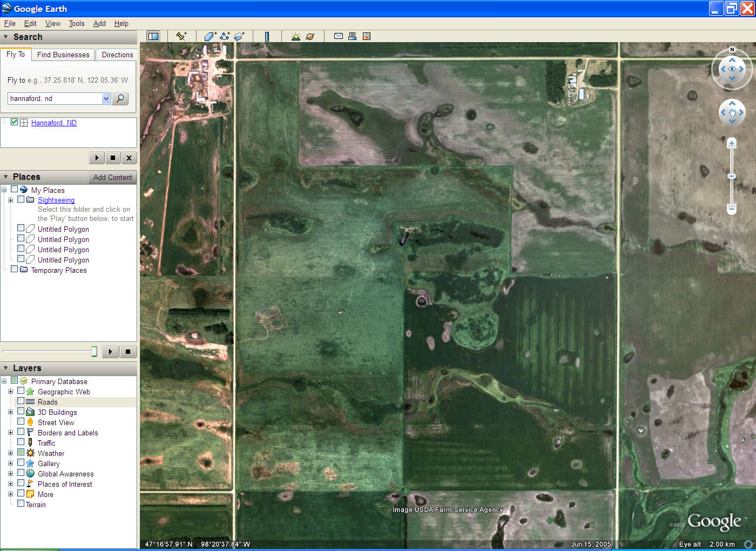Click the Places panel play button
This screenshot has height=551, width=756.
[x=110, y=352]
